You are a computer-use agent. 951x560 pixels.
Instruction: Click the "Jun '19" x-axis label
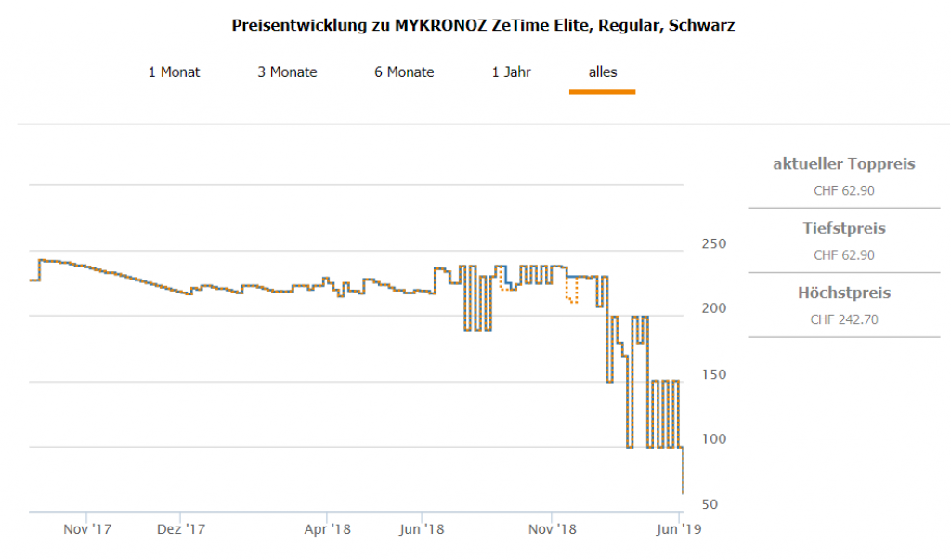click(681, 529)
